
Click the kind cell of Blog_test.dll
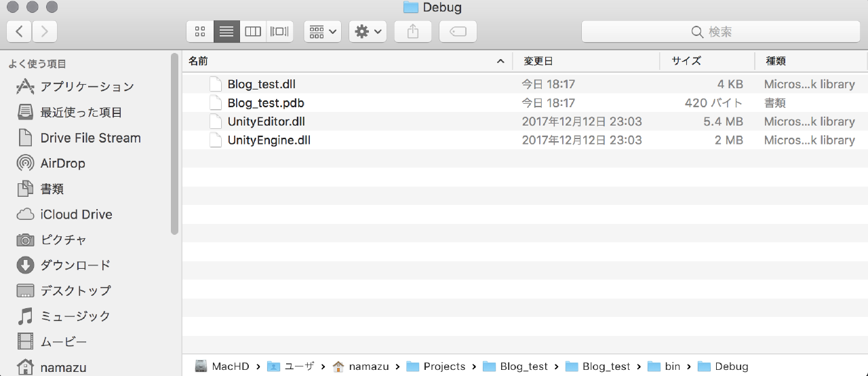point(810,84)
